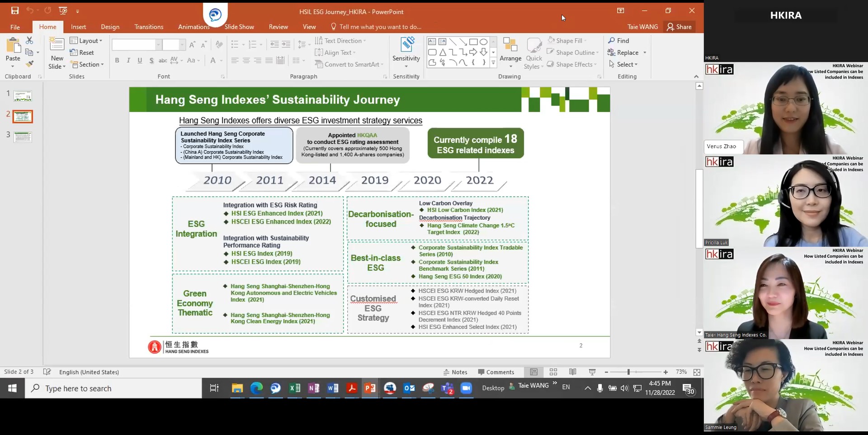Click Tell me what you want to do box
The width and height of the screenshot is (868, 435).
tap(376, 27)
